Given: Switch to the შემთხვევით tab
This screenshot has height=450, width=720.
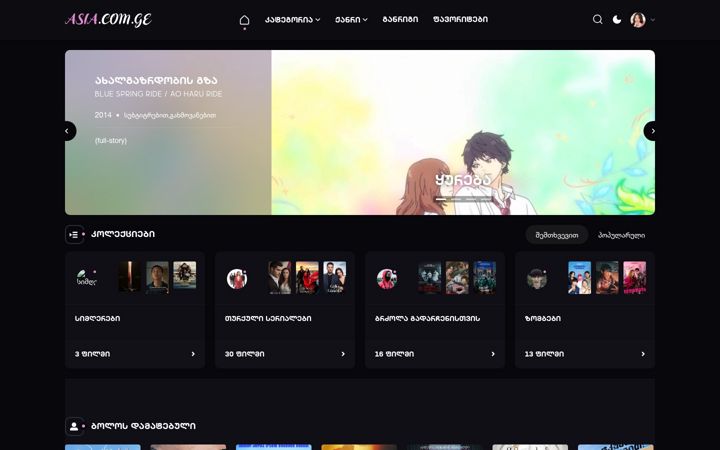Looking at the screenshot, I should click(x=557, y=235).
